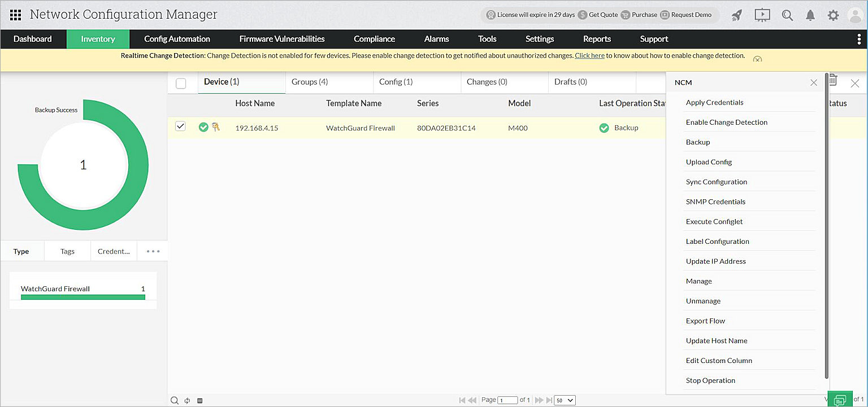
Task: View notifications via the bell icon
Action: pos(810,15)
